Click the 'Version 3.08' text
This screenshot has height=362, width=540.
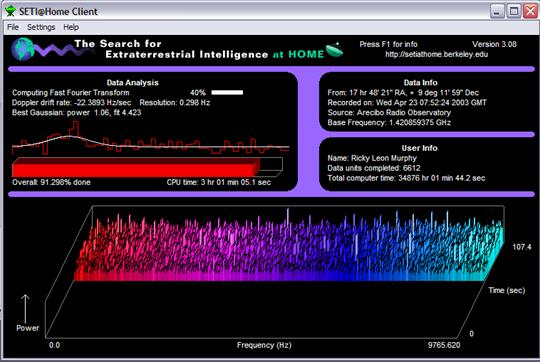click(494, 44)
